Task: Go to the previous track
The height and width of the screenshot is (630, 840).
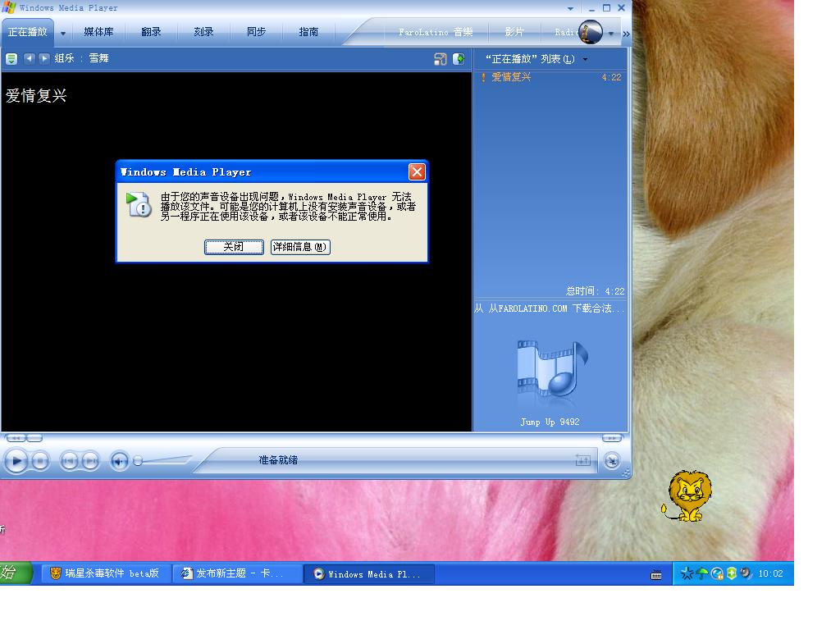Action: tap(69, 461)
